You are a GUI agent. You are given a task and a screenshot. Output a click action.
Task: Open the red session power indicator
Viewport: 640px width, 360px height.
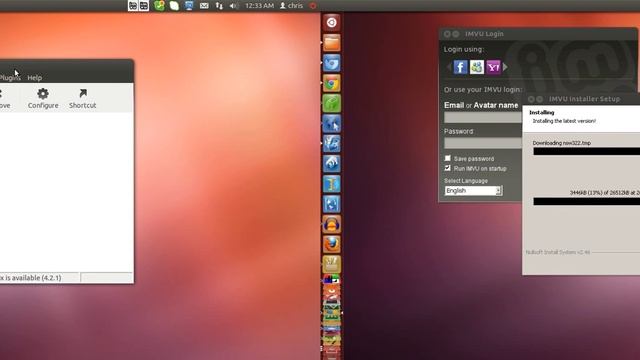(x=313, y=6)
